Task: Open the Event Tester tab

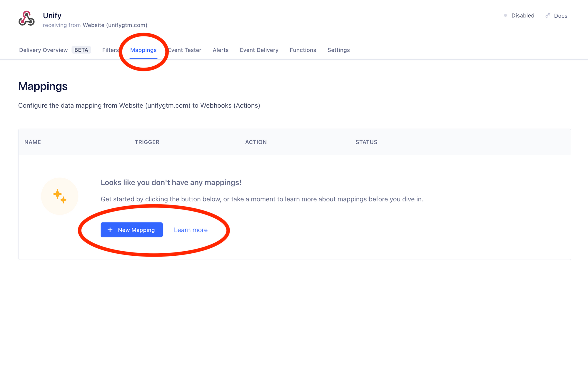Action: pos(185,50)
